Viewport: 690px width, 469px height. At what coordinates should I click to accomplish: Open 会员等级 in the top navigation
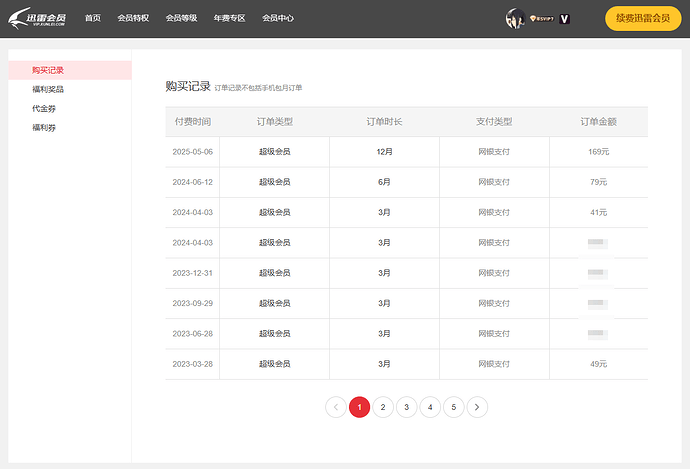click(x=181, y=18)
